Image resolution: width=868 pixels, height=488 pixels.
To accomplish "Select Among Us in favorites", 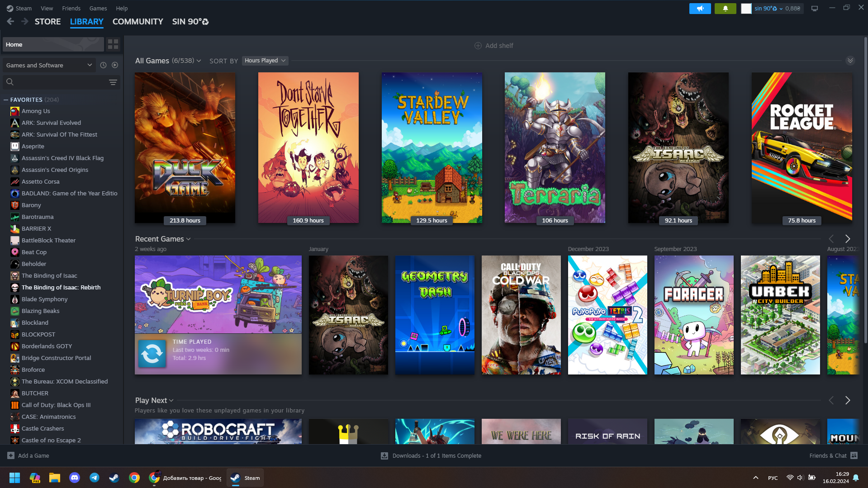I will 36,111.
